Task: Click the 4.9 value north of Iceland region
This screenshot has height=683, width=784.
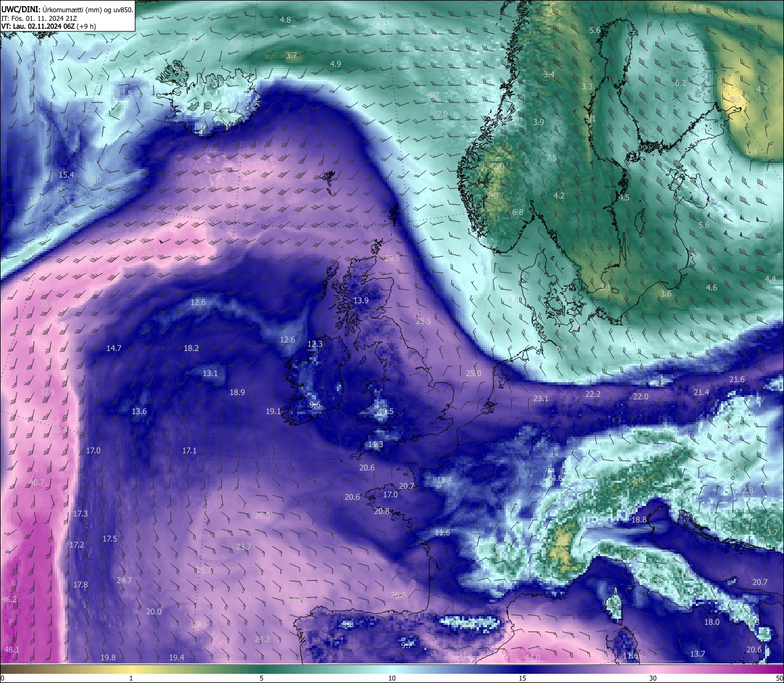Action: coord(336,64)
